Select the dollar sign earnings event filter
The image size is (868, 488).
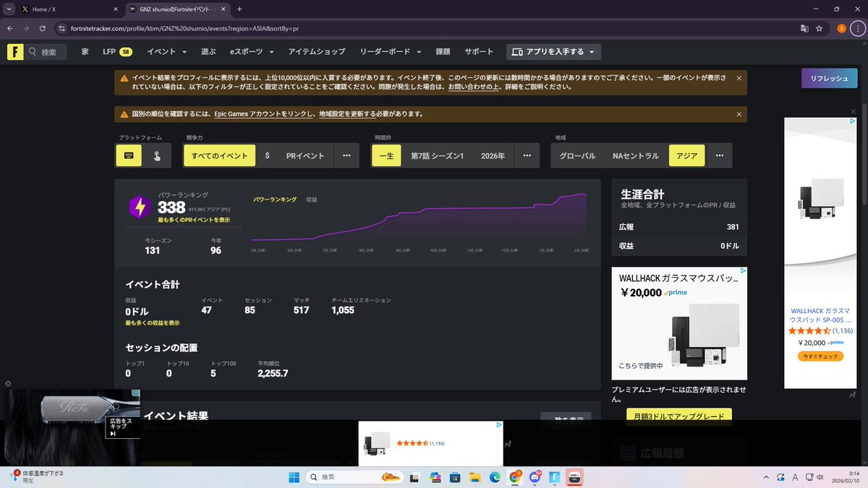click(x=267, y=155)
